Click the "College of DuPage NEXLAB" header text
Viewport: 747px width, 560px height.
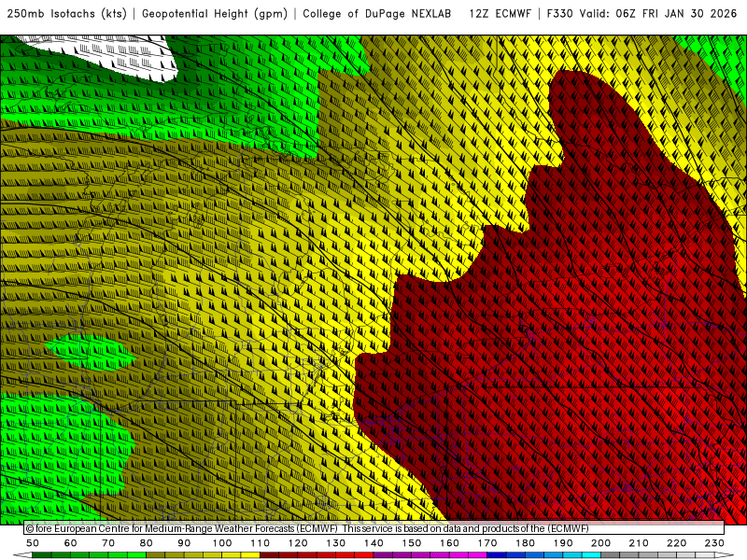coord(377,14)
